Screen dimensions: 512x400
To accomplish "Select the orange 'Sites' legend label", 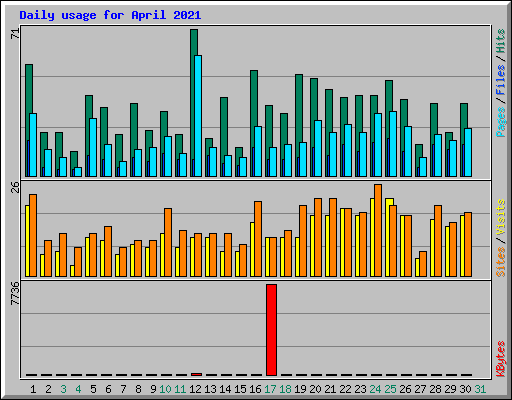I will [501, 262].
